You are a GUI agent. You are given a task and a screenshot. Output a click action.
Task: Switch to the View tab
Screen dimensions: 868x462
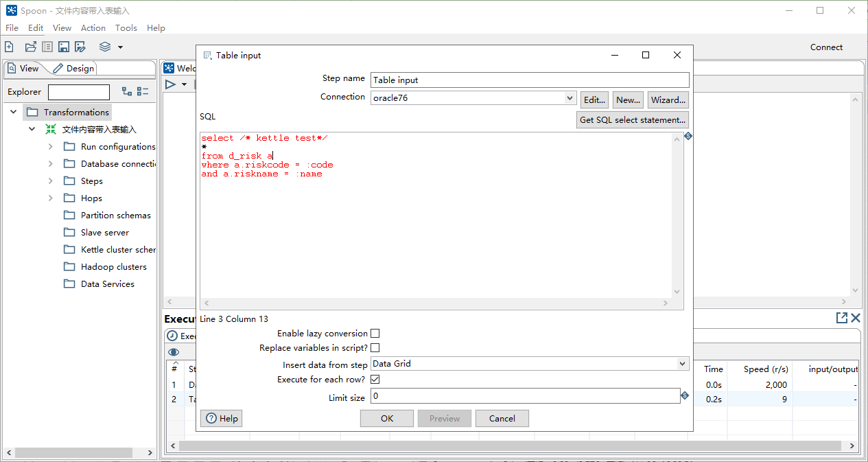[23, 68]
